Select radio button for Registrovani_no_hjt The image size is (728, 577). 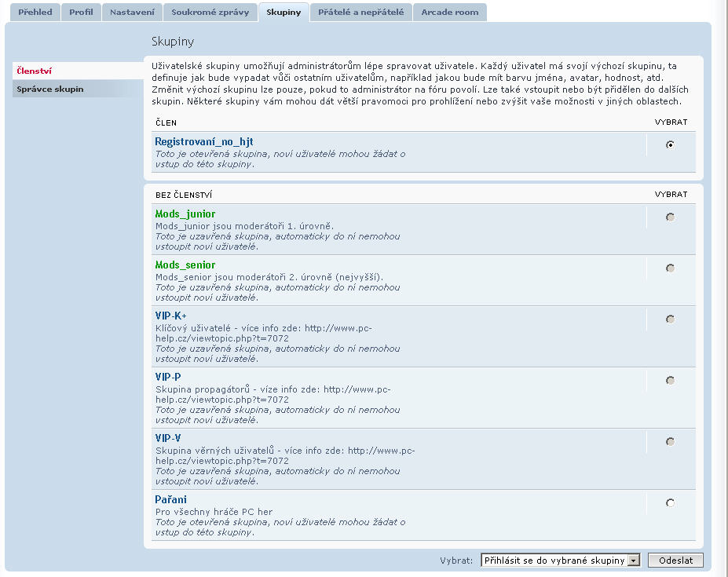pyautogui.click(x=670, y=144)
